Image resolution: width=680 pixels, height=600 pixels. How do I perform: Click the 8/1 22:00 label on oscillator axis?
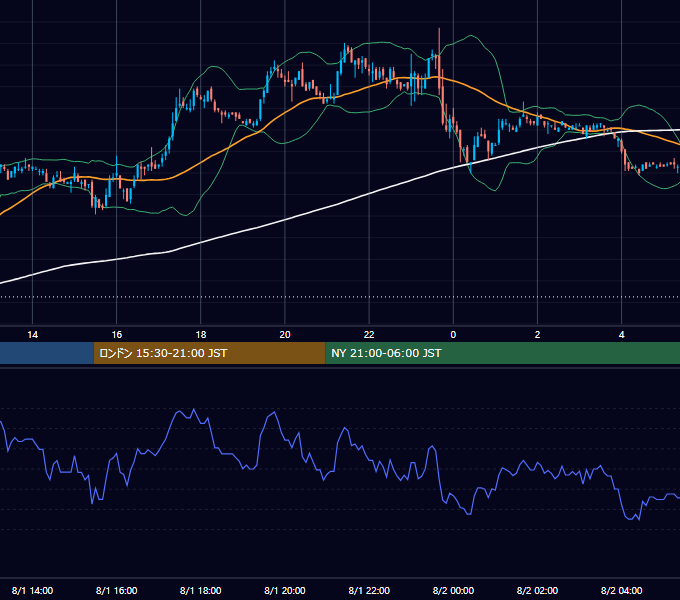click(x=369, y=590)
